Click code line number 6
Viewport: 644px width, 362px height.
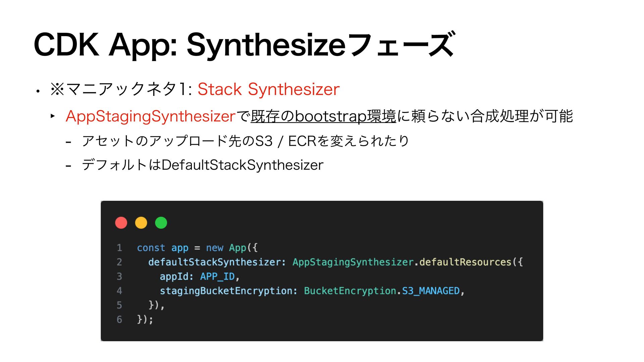[x=119, y=320]
